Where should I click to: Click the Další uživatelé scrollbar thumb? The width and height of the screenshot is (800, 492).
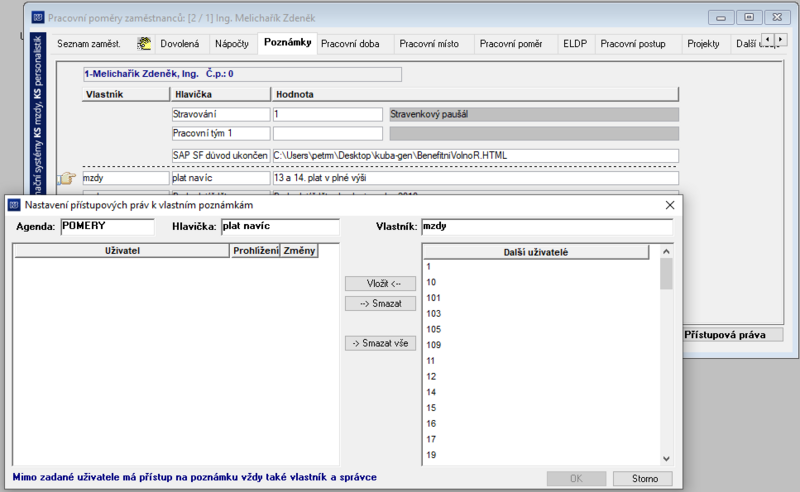tap(666, 274)
